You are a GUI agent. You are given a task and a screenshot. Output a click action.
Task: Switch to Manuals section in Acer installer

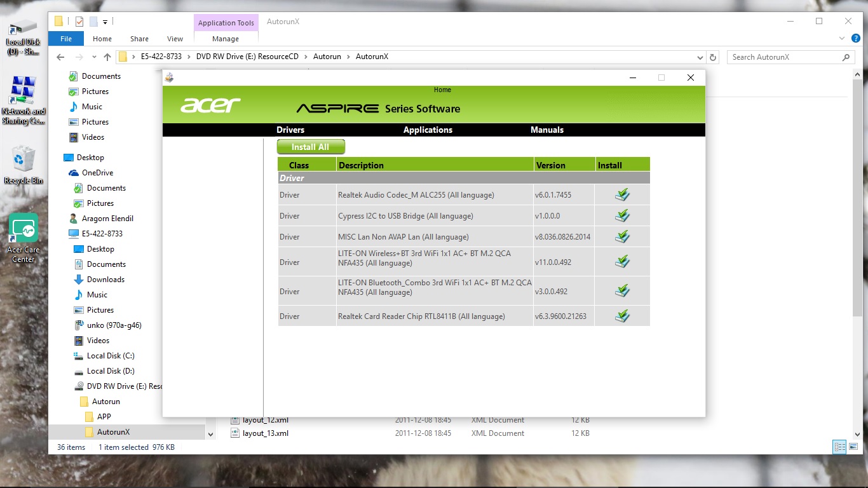[x=547, y=130]
